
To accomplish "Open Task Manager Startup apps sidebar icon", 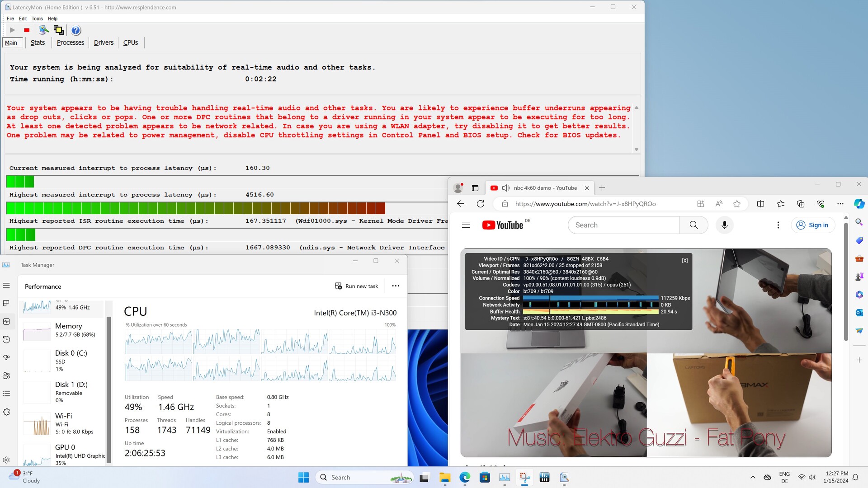I will 6,357.
